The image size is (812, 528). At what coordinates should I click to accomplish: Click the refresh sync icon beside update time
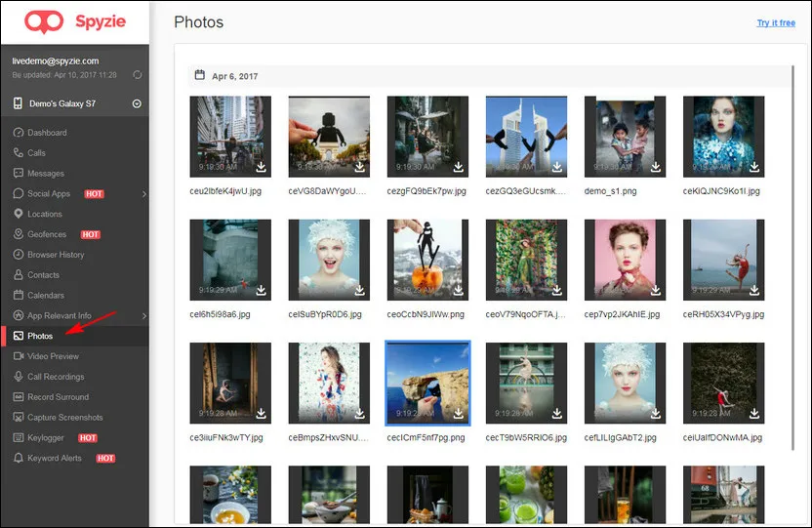137,74
